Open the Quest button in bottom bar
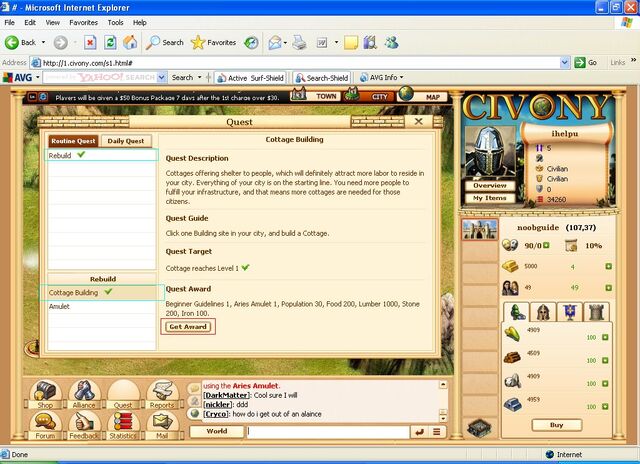 click(123, 394)
